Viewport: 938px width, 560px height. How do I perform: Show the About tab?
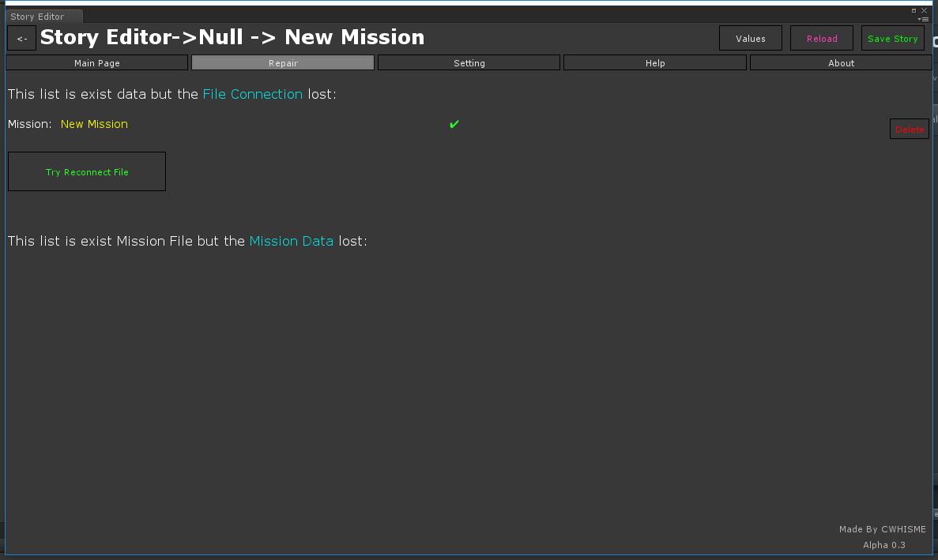841,63
